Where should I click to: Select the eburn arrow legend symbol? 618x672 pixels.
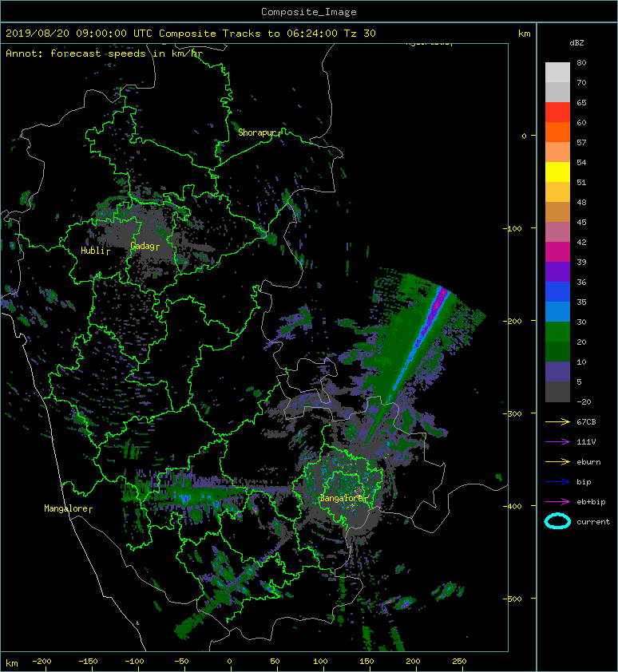coord(557,461)
